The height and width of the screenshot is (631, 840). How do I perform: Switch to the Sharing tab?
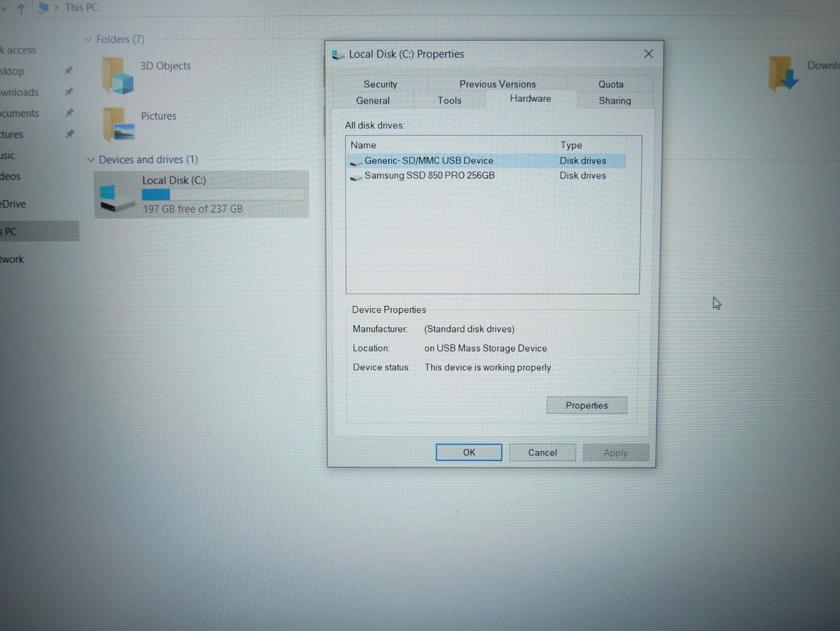click(615, 100)
